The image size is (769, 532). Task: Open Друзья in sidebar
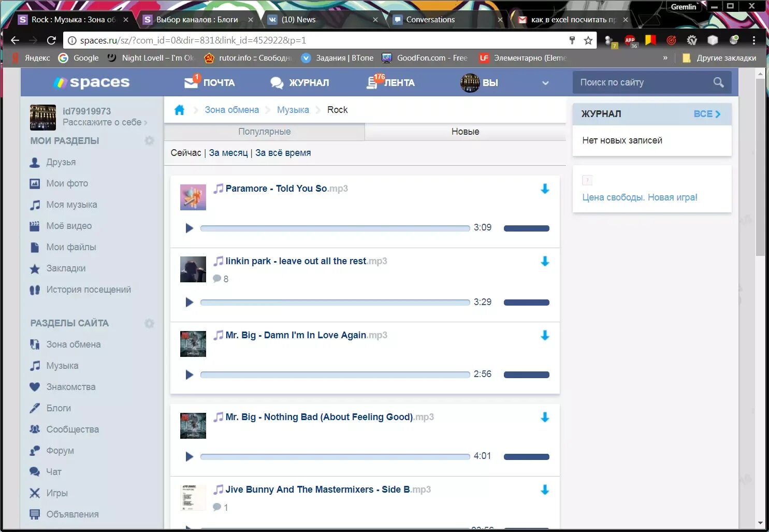pos(61,162)
